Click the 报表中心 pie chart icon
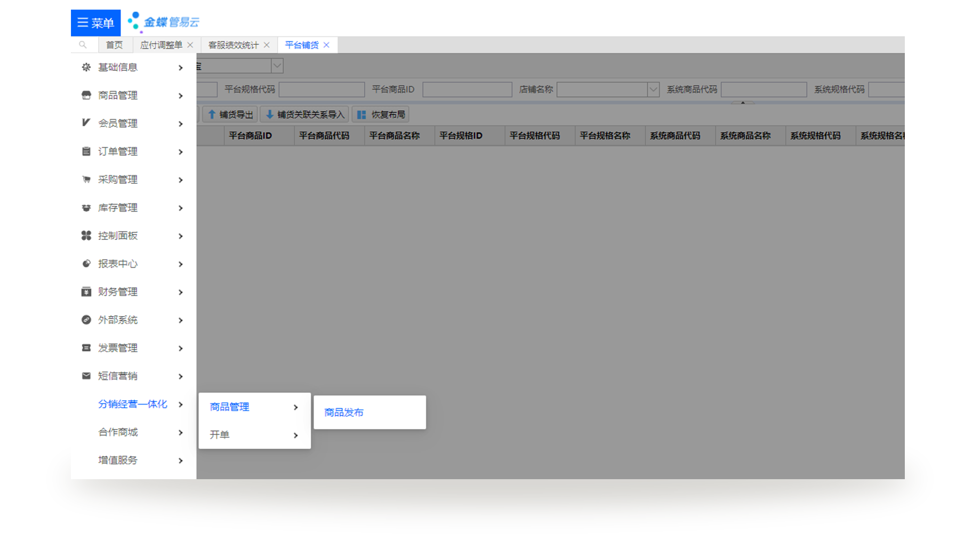Viewport: 980px width, 549px height. (86, 264)
